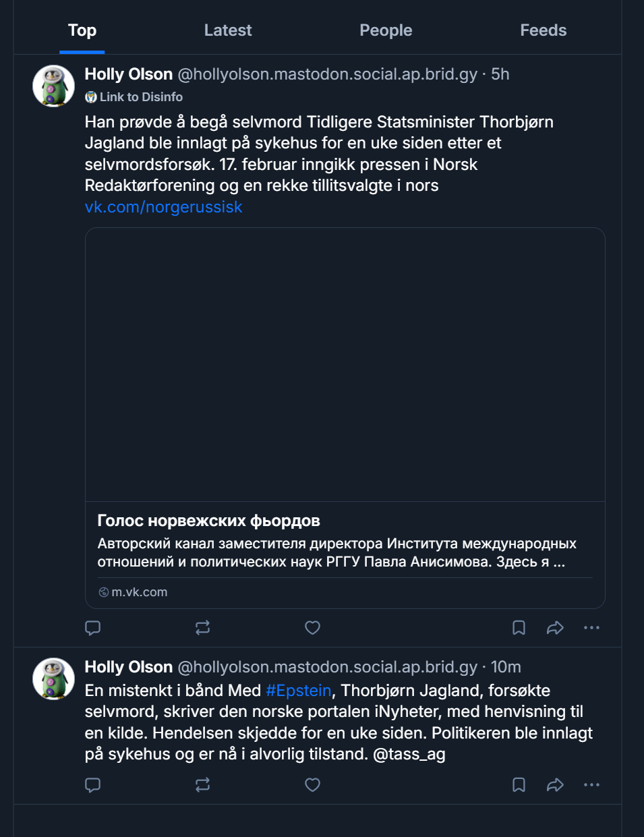Reply to the first Holly Olson post
644x837 pixels.
tap(93, 628)
